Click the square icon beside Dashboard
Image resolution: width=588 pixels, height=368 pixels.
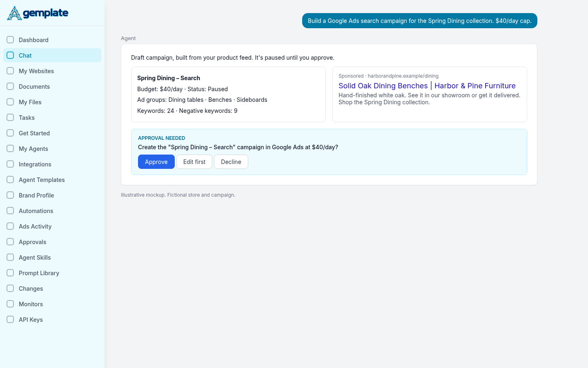point(10,40)
